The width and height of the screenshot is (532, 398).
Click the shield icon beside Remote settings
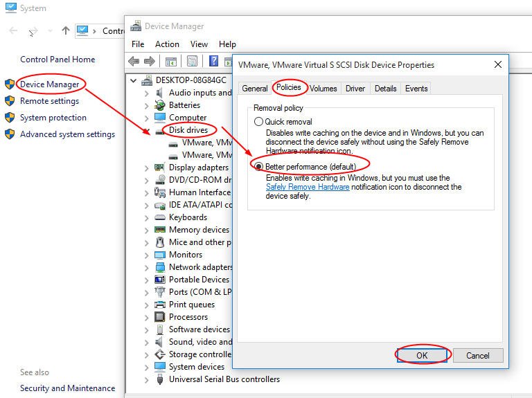pyautogui.click(x=10, y=100)
